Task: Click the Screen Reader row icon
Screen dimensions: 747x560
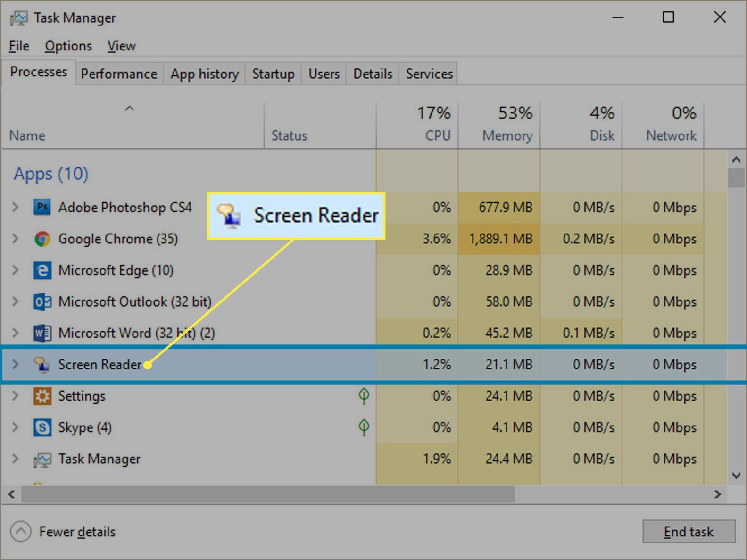Action: [x=42, y=365]
